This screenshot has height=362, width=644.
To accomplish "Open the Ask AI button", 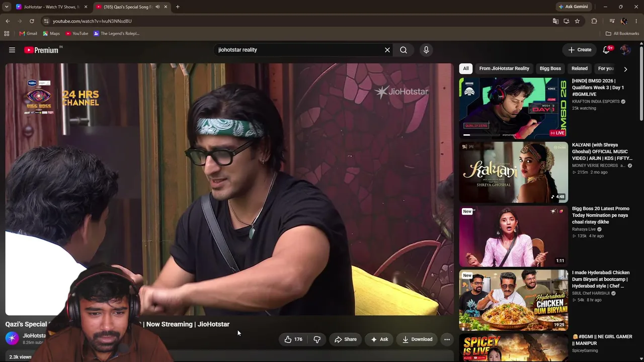I will point(379,339).
